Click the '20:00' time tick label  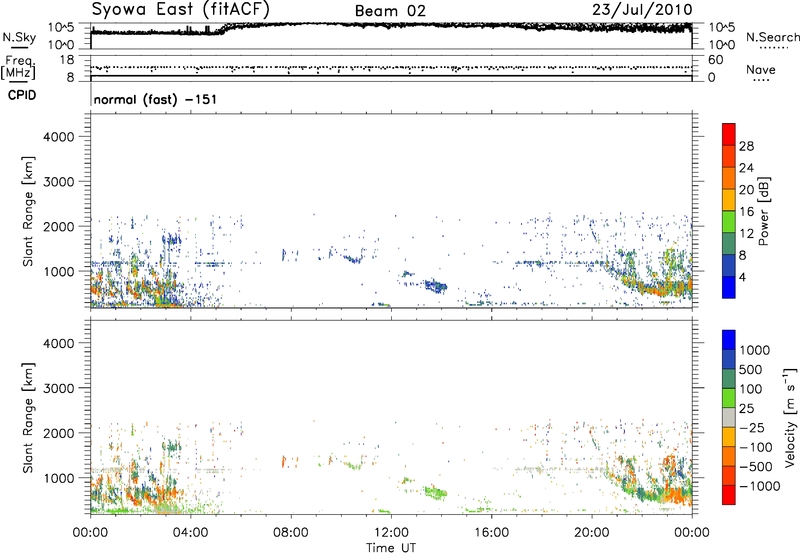pos(592,533)
